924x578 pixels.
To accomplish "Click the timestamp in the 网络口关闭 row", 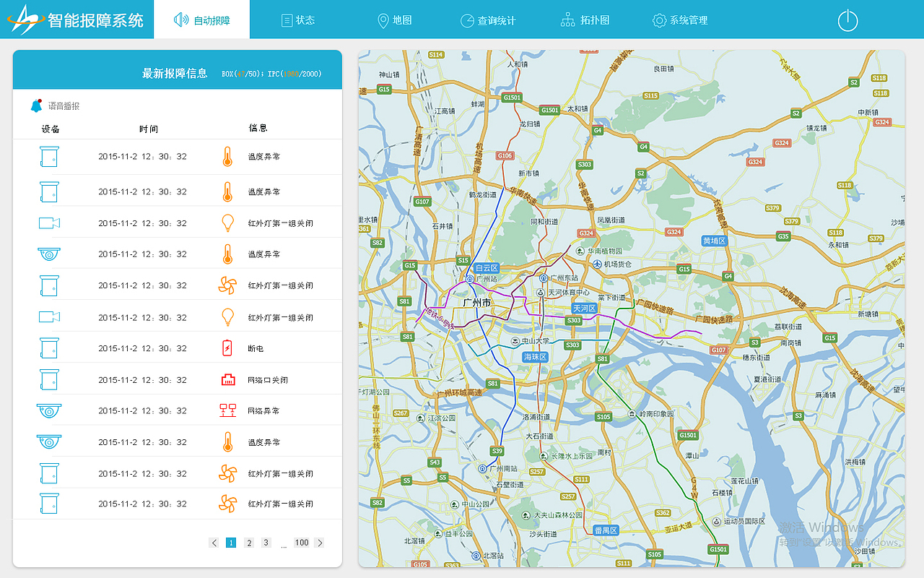I will point(142,380).
